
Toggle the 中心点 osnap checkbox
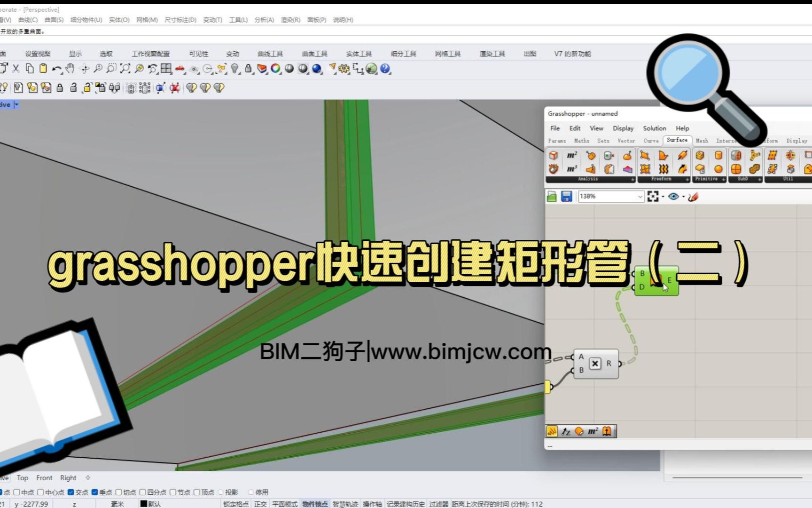click(40, 492)
